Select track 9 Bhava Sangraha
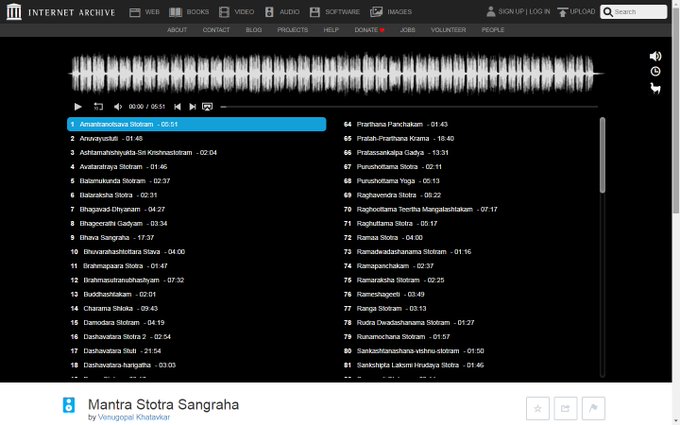680x425 pixels. point(196,238)
